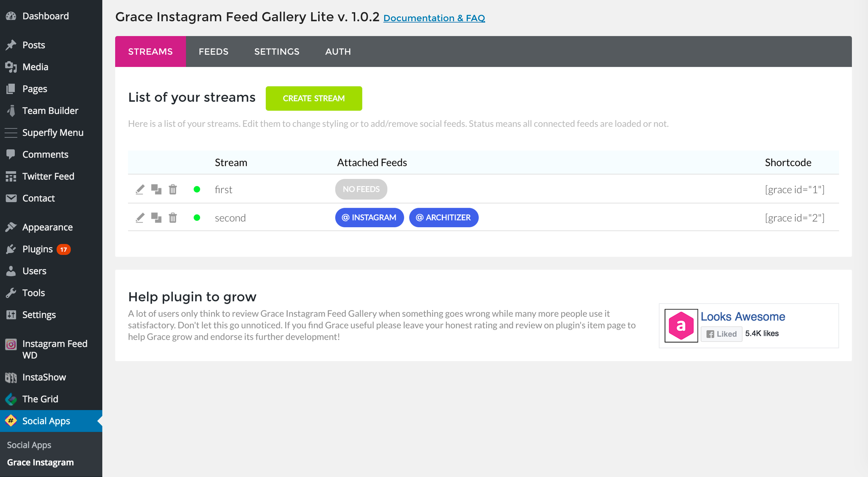Click the edit icon for 'second' stream
The height and width of the screenshot is (477, 868).
pos(139,218)
